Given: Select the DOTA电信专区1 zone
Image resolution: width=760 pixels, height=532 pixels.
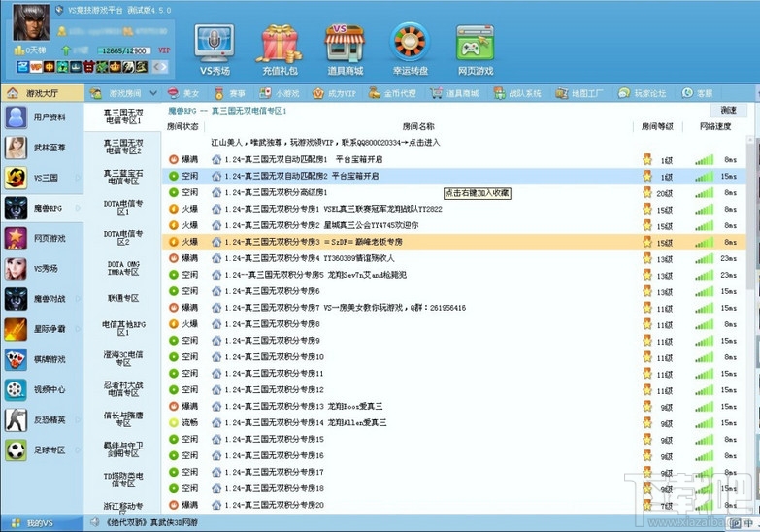Looking at the screenshot, I should [122, 208].
